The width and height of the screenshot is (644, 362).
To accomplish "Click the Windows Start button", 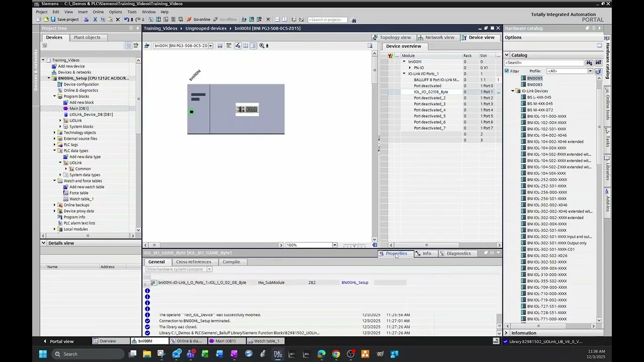I will (x=43, y=354).
